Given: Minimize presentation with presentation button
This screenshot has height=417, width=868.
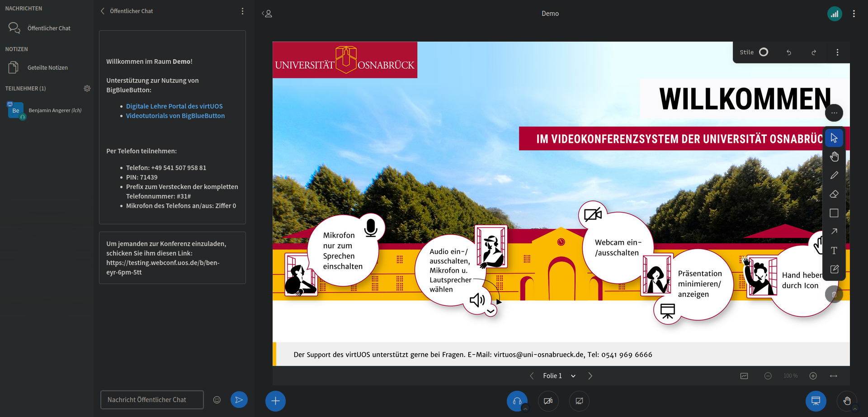Looking at the screenshot, I should coord(816,401).
